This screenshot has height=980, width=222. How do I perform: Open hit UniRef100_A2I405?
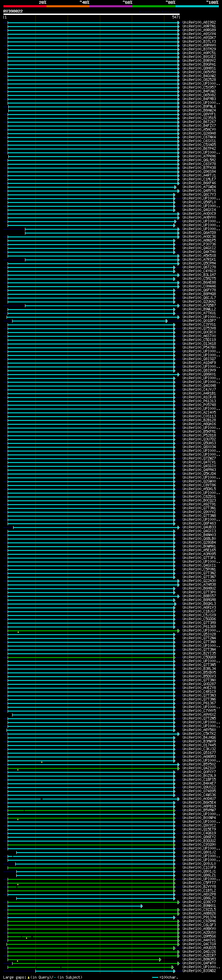coord(199,412)
